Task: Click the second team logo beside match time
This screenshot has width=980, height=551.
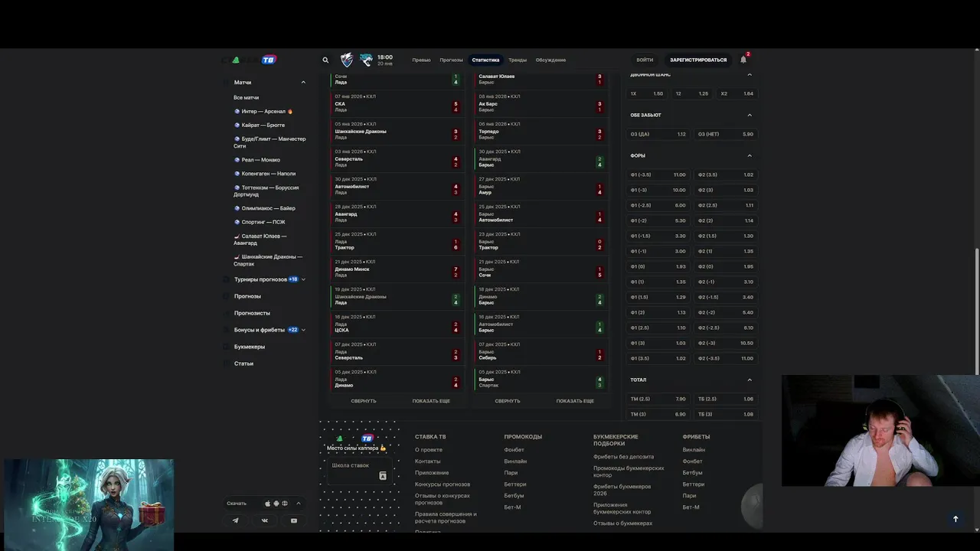Action: tap(367, 60)
